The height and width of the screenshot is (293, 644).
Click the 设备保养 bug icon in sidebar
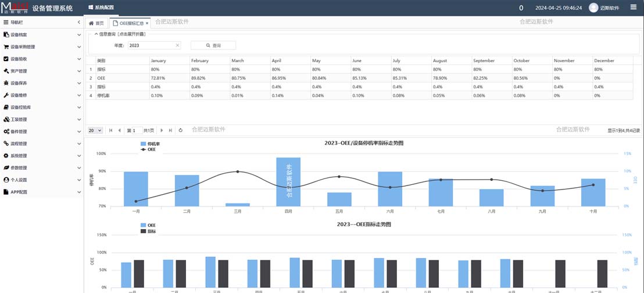[6, 83]
